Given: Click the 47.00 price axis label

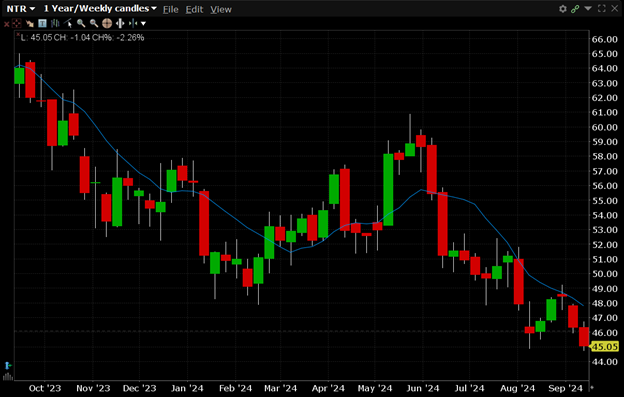Looking at the screenshot, I should tap(604, 317).
